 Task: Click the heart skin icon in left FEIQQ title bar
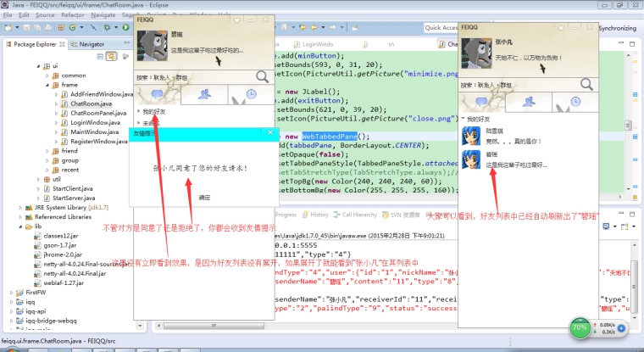click(x=236, y=20)
